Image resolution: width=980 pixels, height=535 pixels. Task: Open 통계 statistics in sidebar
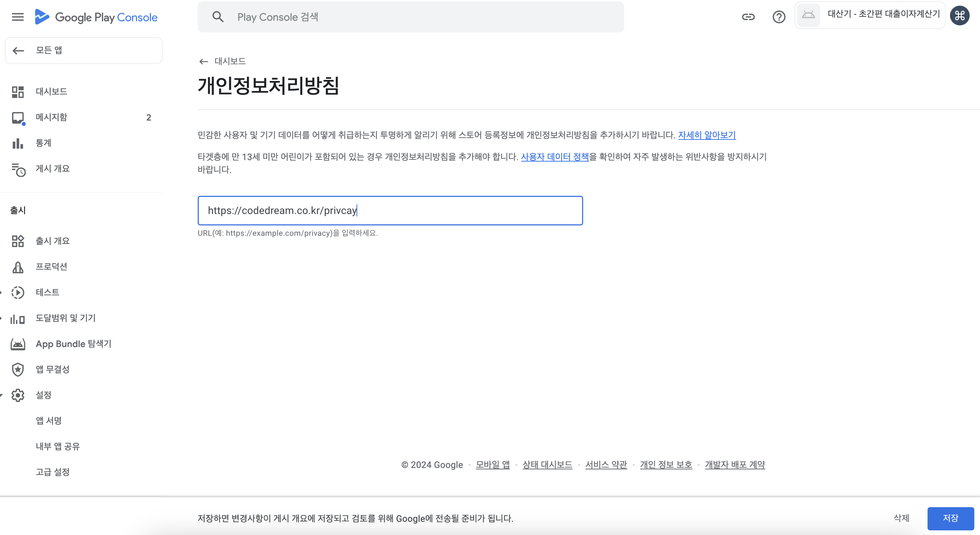44,143
